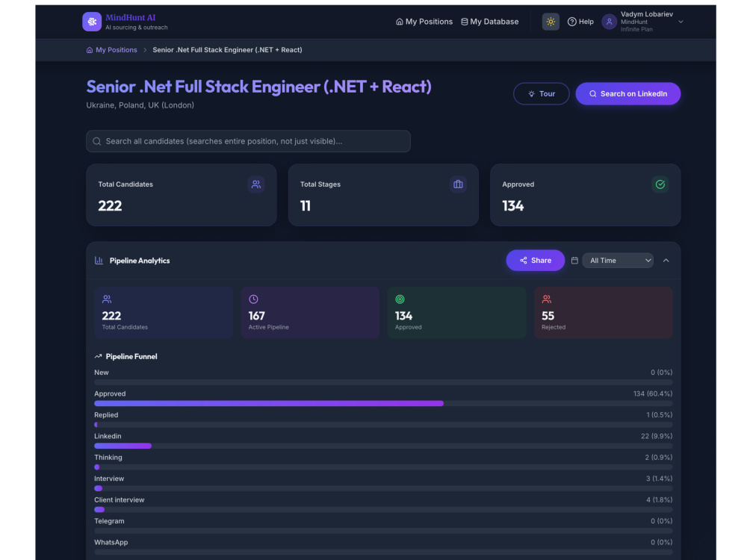Click the Total Stages briefcase icon
Image resolution: width=747 pixels, height=560 pixels.
pos(458,184)
